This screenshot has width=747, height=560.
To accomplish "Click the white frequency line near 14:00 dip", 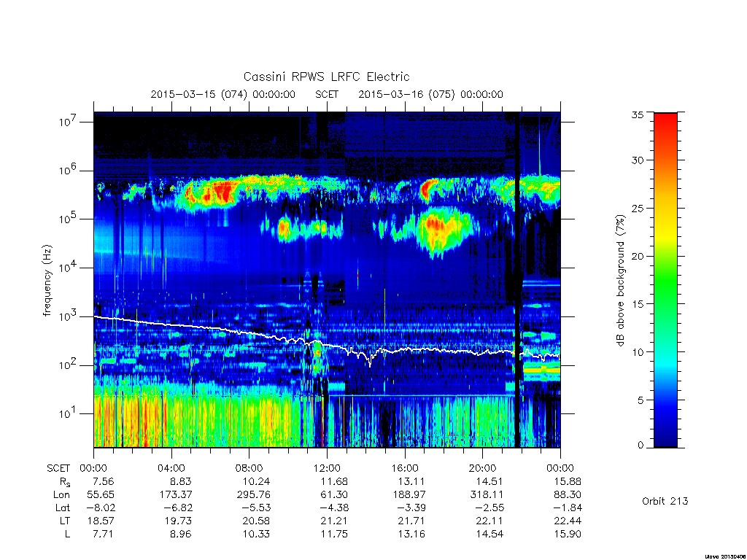I will (370, 360).
